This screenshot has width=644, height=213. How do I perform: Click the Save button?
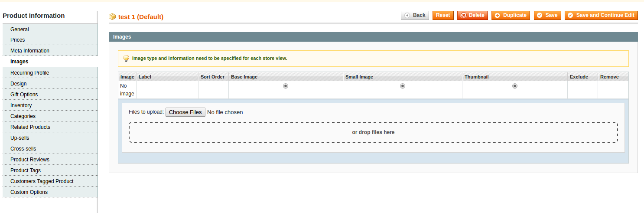coord(547,15)
